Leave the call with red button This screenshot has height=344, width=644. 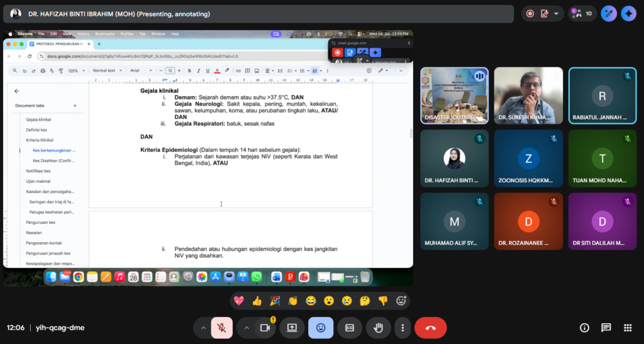(x=430, y=328)
